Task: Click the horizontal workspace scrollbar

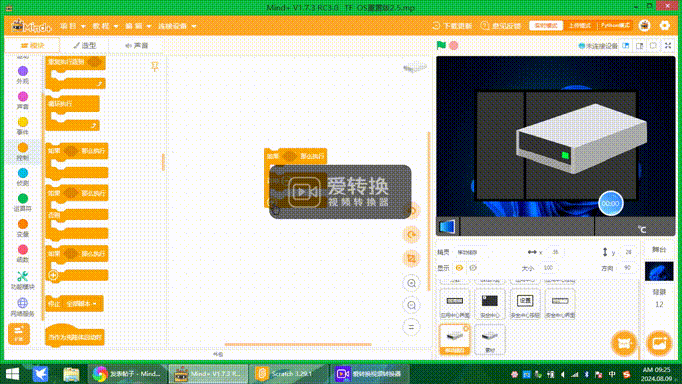Action: tap(298, 344)
